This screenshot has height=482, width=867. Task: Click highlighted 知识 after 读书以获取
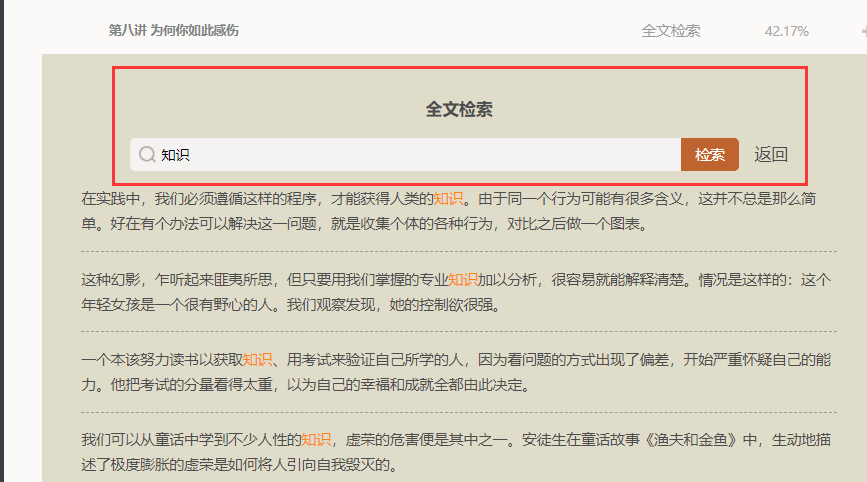click(x=257, y=359)
